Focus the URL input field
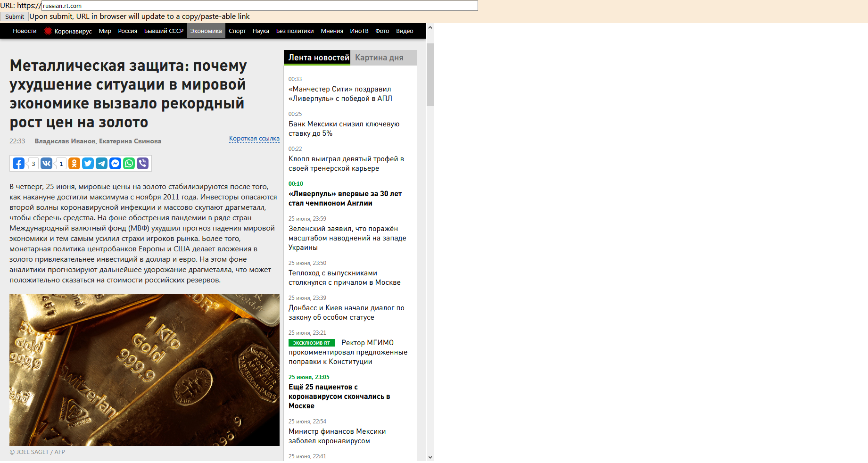Image resolution: width=868 pixels, height=463 pixels. pos(260,6)
